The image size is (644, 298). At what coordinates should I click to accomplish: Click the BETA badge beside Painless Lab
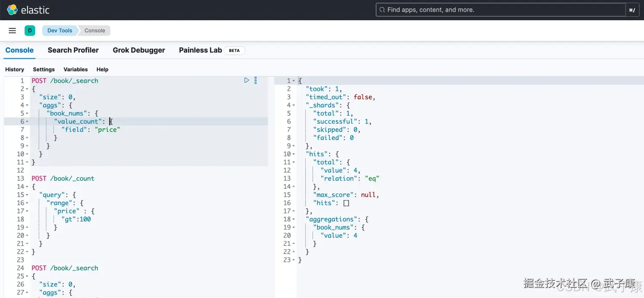pos(234,51)
